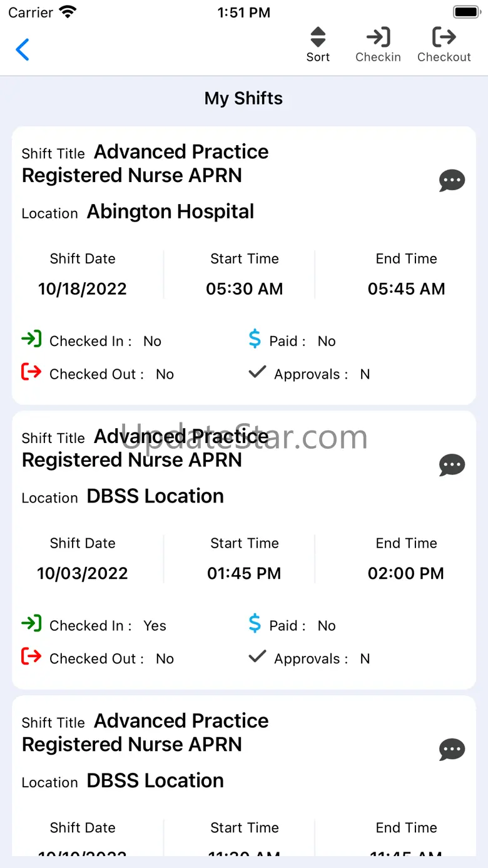Viewport: 488px width, 868px height.
Task: Tap green check-in icon on 10/03/2022 shift
Action: pyautogui.click(x=31, y=624)
